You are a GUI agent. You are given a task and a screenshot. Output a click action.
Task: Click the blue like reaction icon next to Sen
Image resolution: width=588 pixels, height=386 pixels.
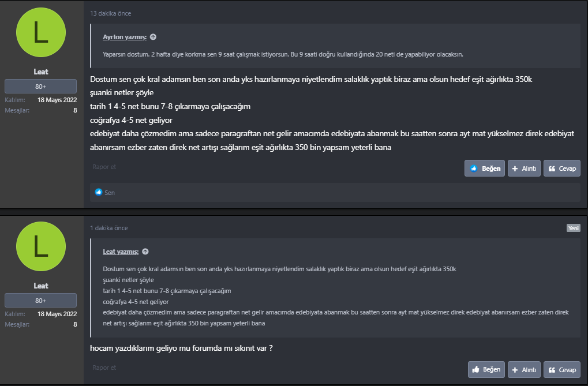tap(99, 192)
